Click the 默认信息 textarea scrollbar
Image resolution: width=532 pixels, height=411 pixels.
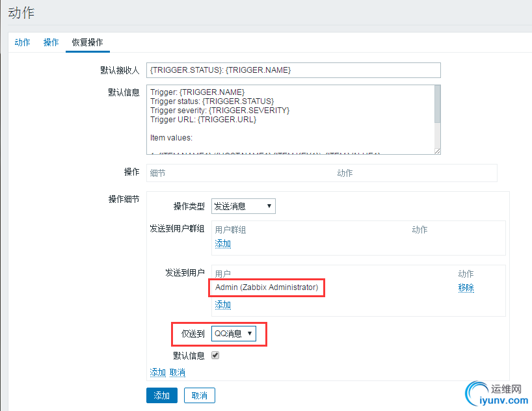click(x=437, y=104)
